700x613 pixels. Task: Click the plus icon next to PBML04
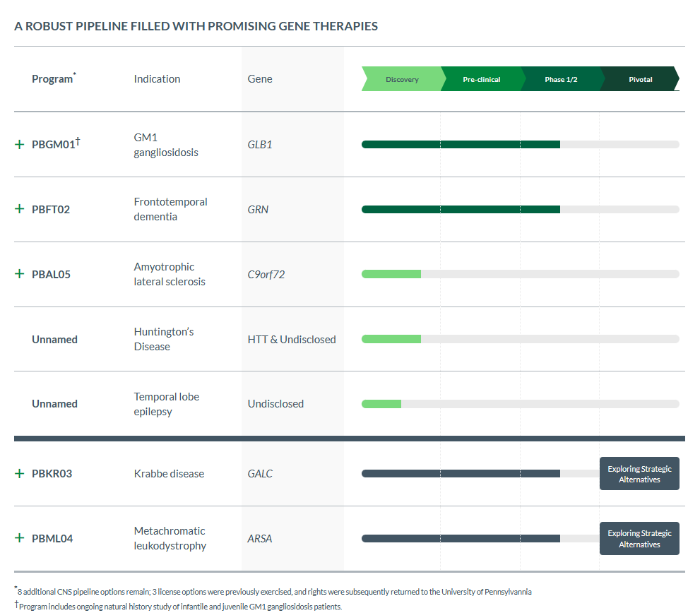(x=19, y=538)
